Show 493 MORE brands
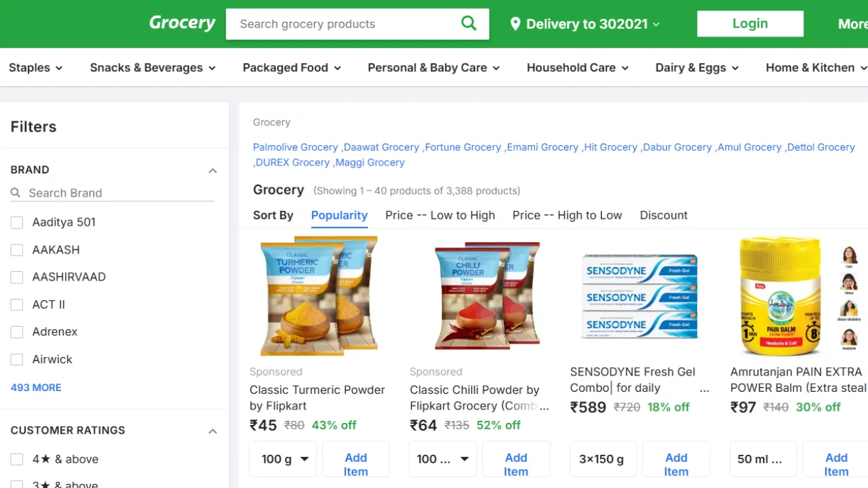This screenshot has width=868, height=488. point(35,387)
